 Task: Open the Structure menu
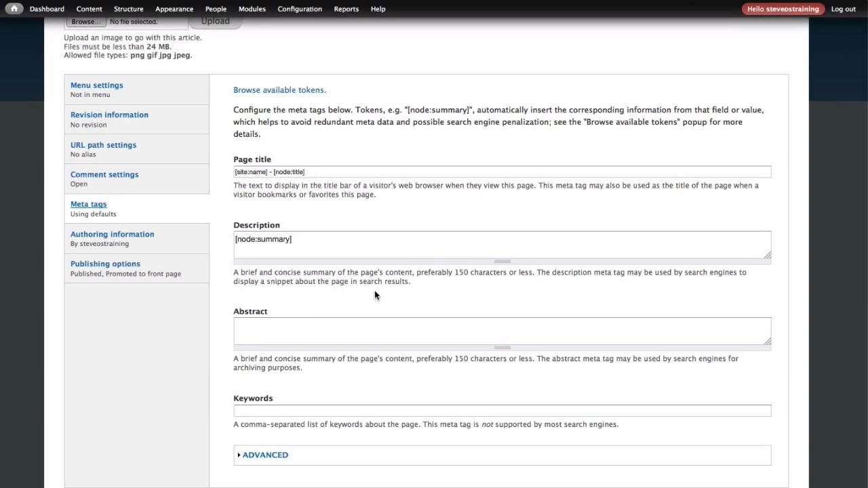128,9
